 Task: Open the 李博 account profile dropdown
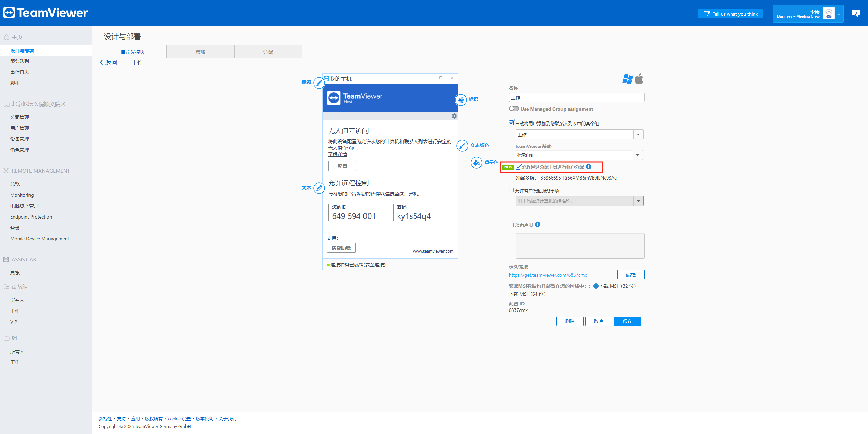(x=839, y=14)
